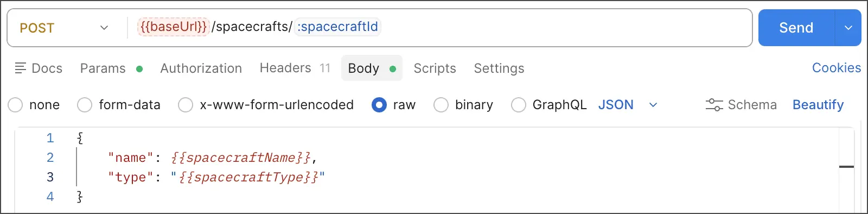Click the Send button
Screen dimensions: 868x214
click(796, 28)
